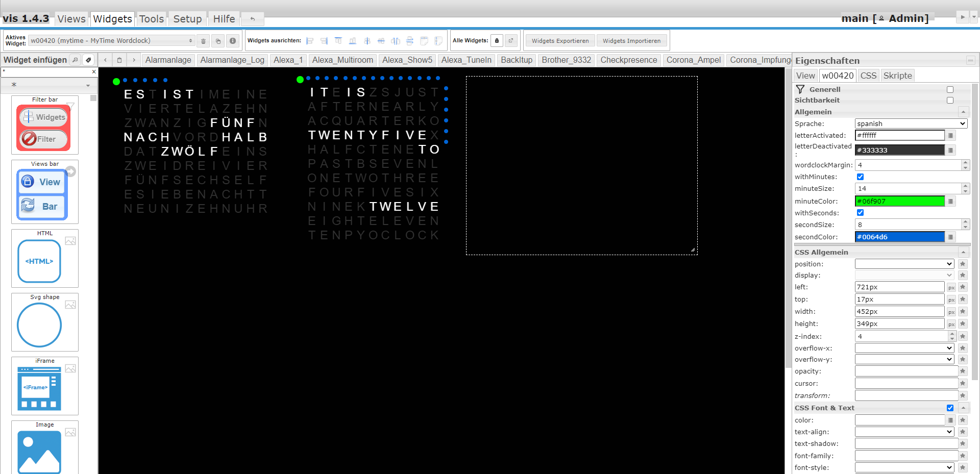Screen dimensions: 980x474
Task: Go to previous view tabs with left arrow
Action: (106, 60)
